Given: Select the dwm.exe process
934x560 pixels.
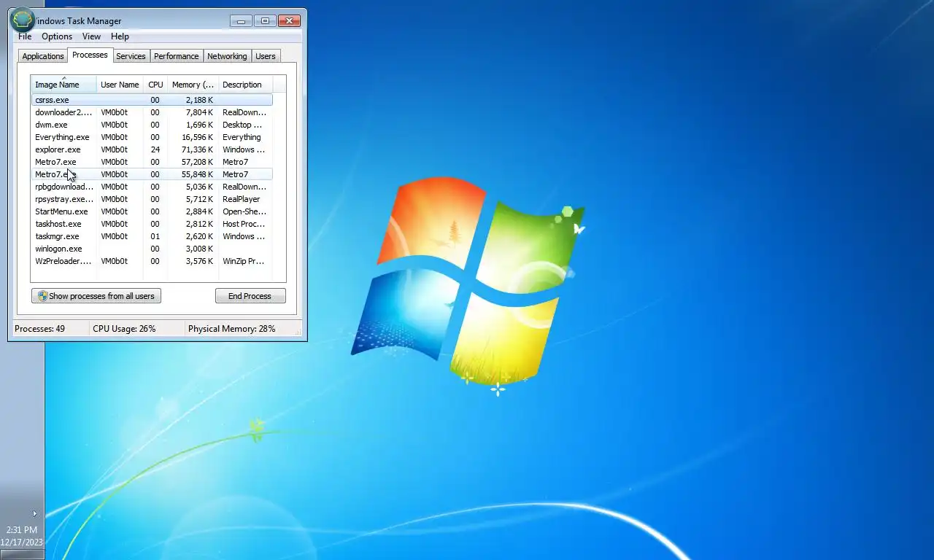Looking at the screenshot, I should pos(152,125).
